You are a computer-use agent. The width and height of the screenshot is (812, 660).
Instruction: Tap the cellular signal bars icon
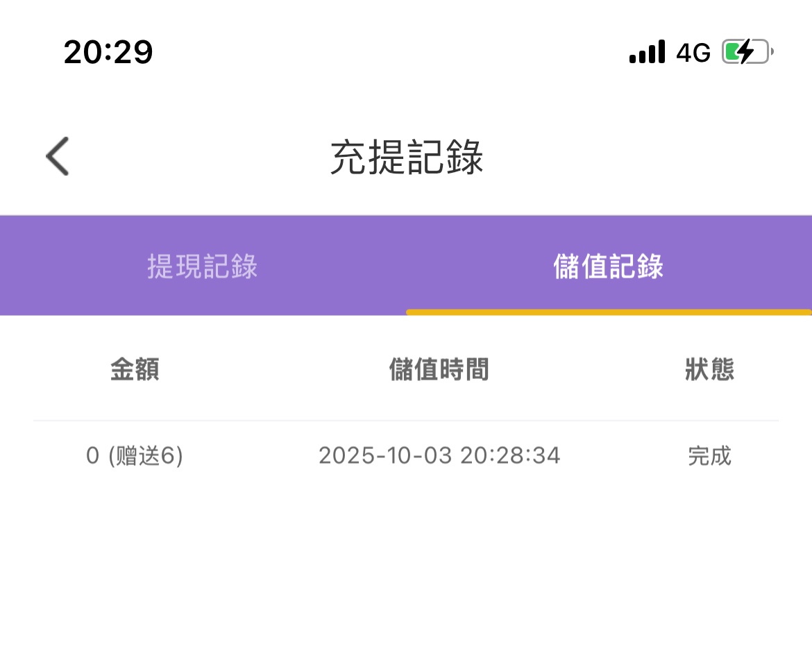point(647,52)
